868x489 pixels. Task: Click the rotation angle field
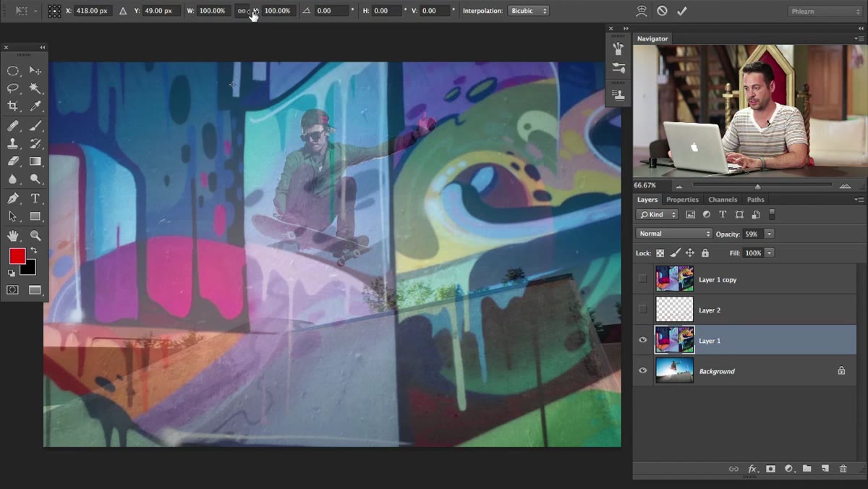[331, 11]
